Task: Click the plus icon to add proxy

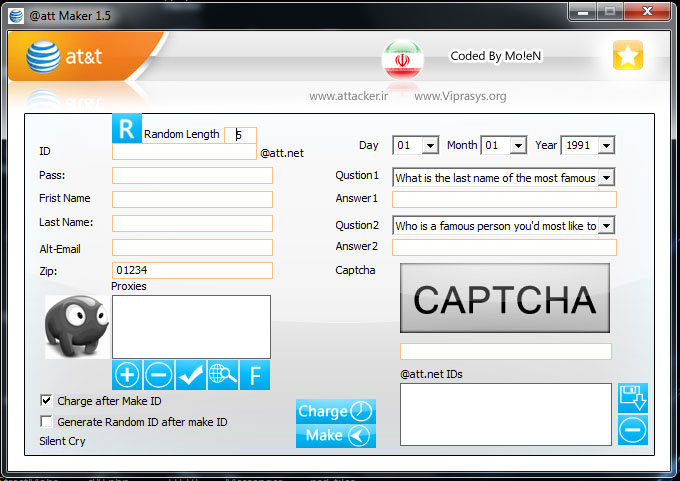Action: (x=127, y=375)
